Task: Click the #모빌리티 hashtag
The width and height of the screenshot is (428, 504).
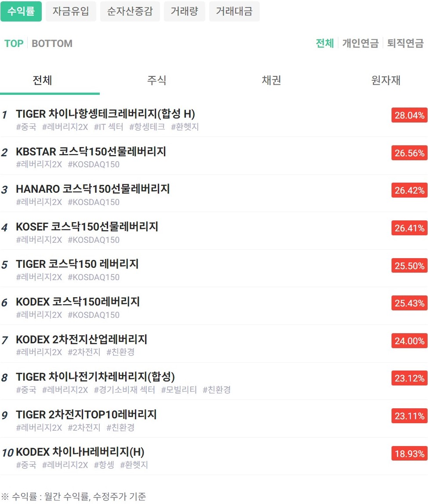Action: click(x=179, y=390)
